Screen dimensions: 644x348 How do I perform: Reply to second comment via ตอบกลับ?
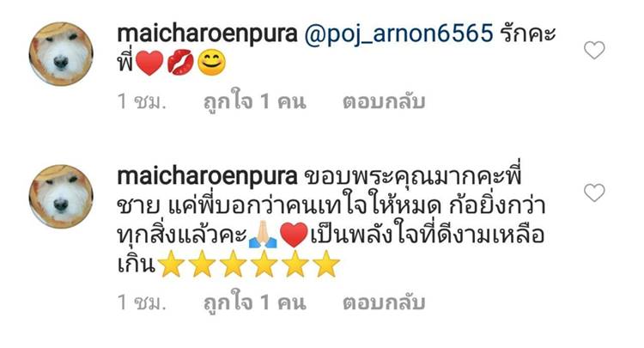[384, 302]
